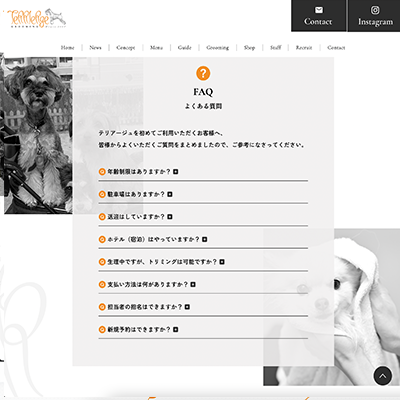Click the back-to-top arrow button
The image size is (400, 400).
tap(383, 376)
